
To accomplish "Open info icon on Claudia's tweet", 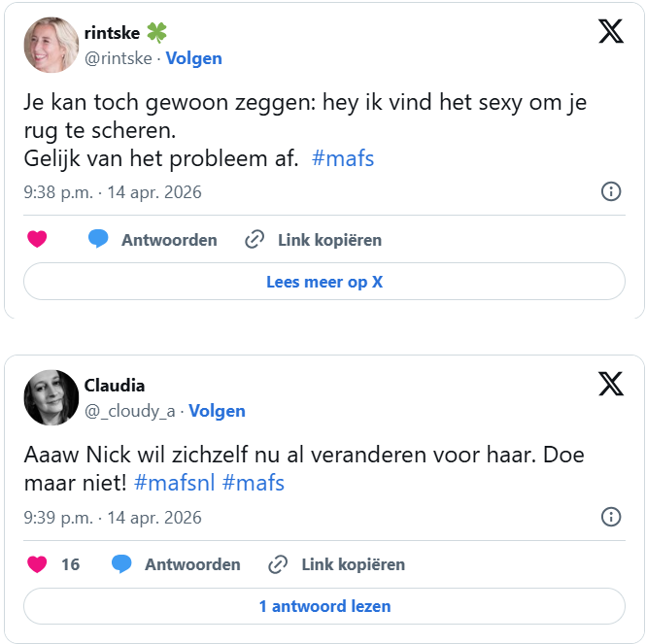I will pyautogui.click(x=611, y=517).
